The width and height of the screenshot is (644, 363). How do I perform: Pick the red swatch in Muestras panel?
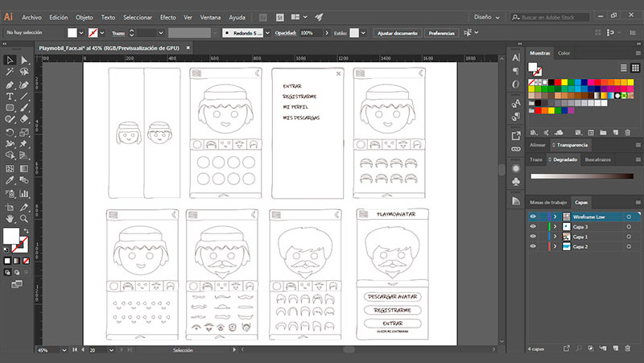(x=556, y=81)
